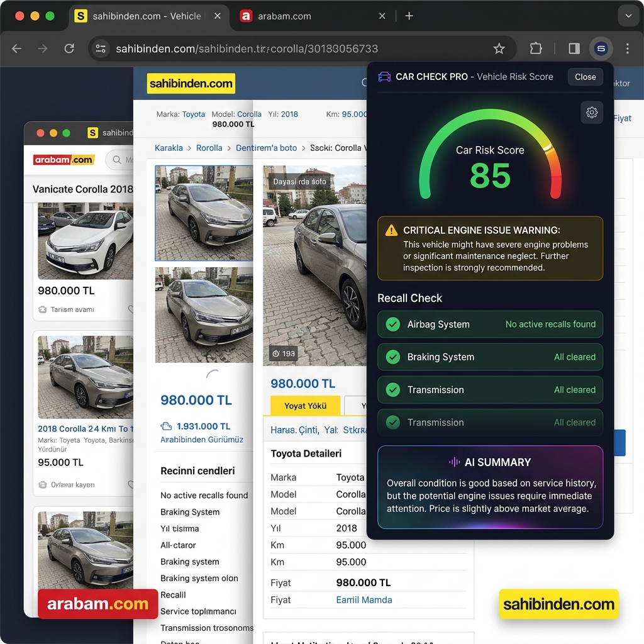Click the third Corolla photo in arabam window
Image resolution: width=644 pixels, height=644 pixels.
pos(86,550)
